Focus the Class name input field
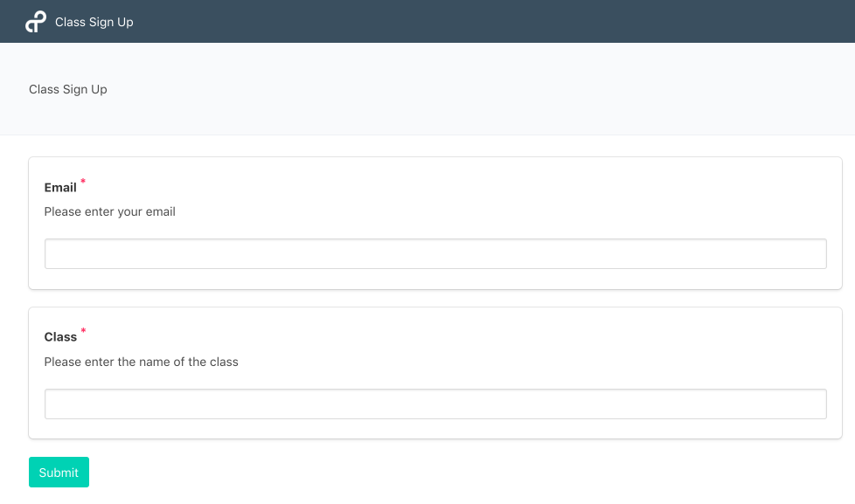This screenshot has height=504, width=855. coord(435,404)
